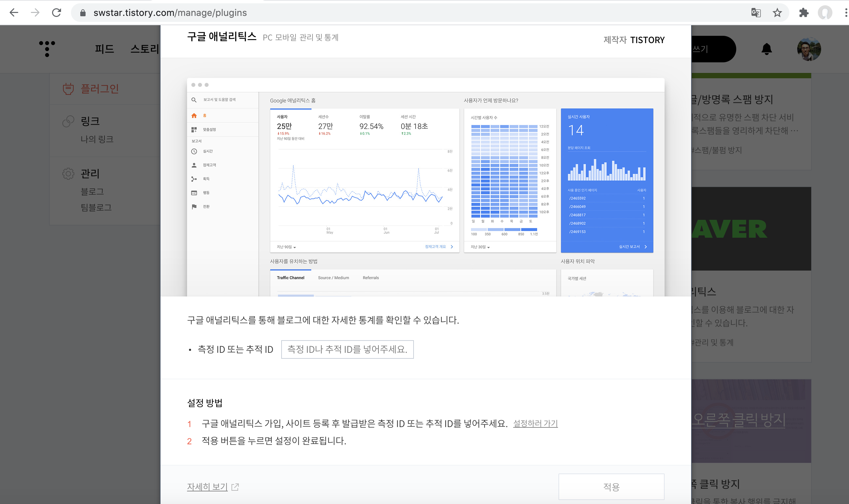This screenshot has height=504, width=849.
Task: Open the Google Translate icon in address bar
Action: [x=755, y=13]
